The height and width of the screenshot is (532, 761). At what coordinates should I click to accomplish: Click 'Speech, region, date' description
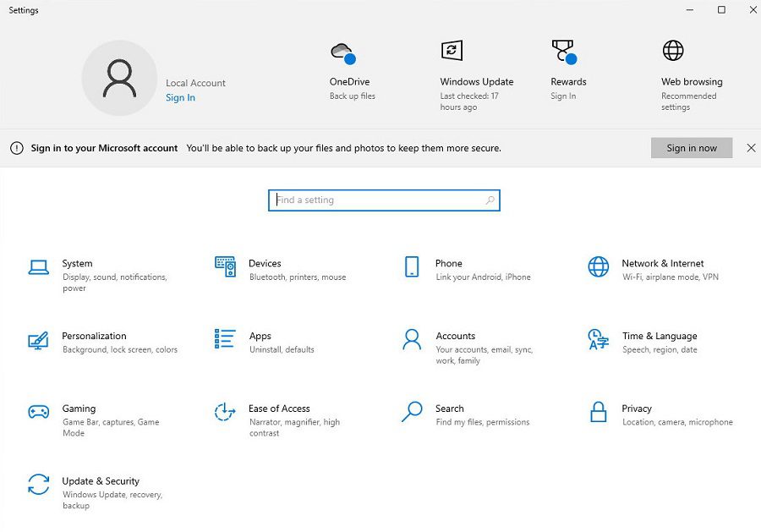(660, 349)
